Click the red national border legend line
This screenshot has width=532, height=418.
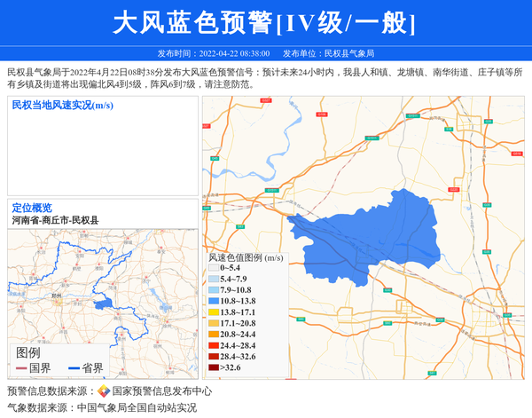[x=21, y=367]
